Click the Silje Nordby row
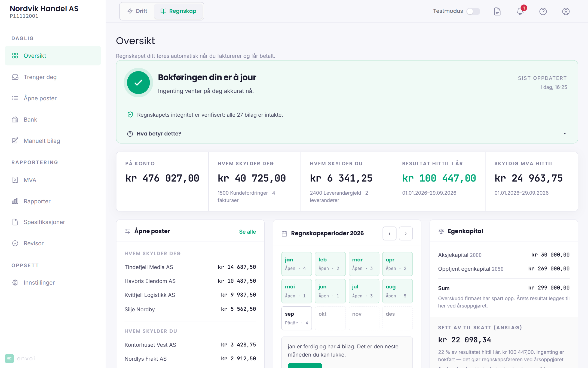Screen dimensions: 588x368 [190, 309]
